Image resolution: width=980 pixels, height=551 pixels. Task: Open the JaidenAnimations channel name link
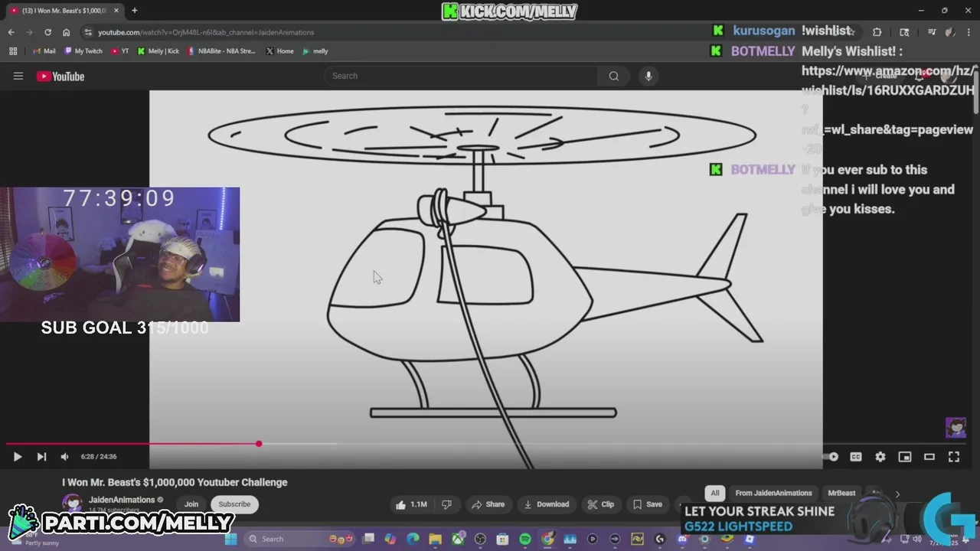tap(122, 500)
